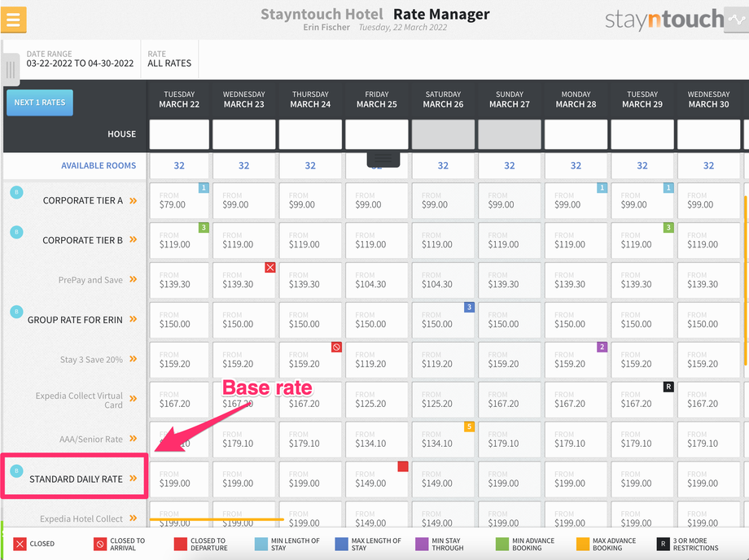Select Corporate Tier A rate name
Viewport: 749px width, 560px height.
pos(83,200)
